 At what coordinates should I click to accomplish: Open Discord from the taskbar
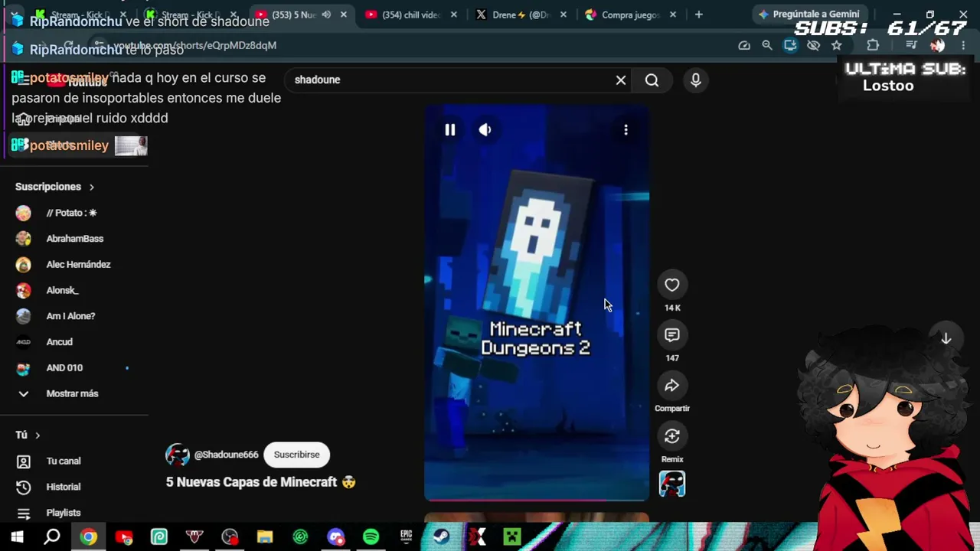click(x=335, y=537)
